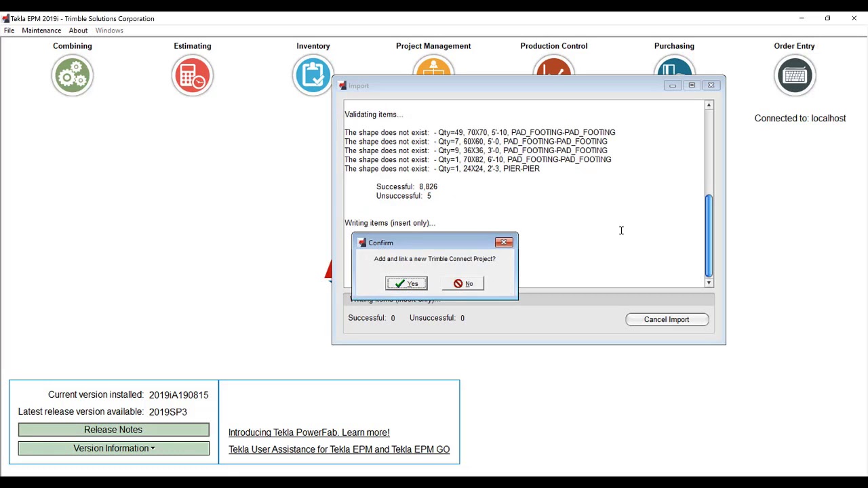Click the Unsuccessful 5 count text
The height and width of the screenshot is (488, 868).
403,196
